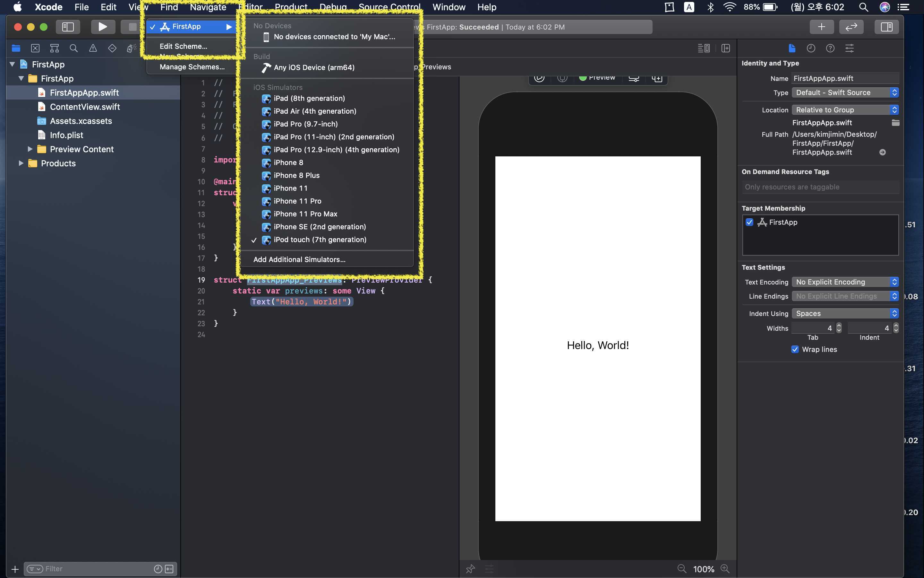Open the Line Endings dropdown
The image size is (924, 578).
coord(845,296)
